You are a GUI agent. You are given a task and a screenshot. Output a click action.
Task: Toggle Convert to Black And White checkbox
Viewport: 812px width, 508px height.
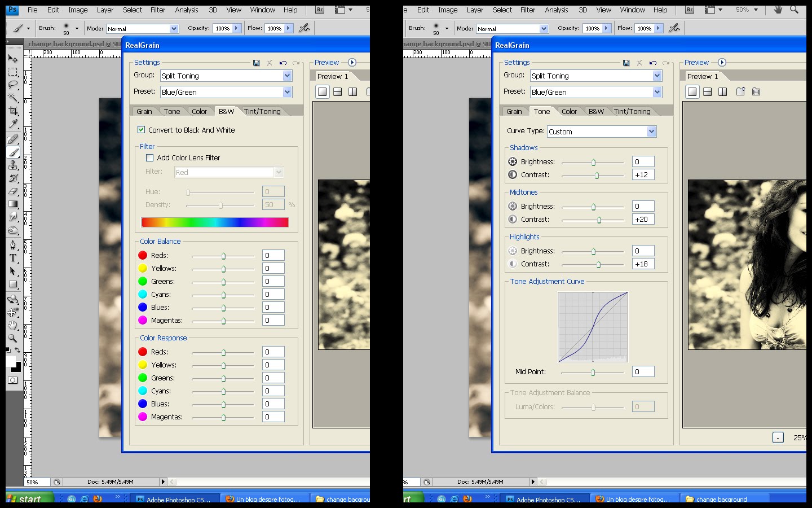pos(142,130)
